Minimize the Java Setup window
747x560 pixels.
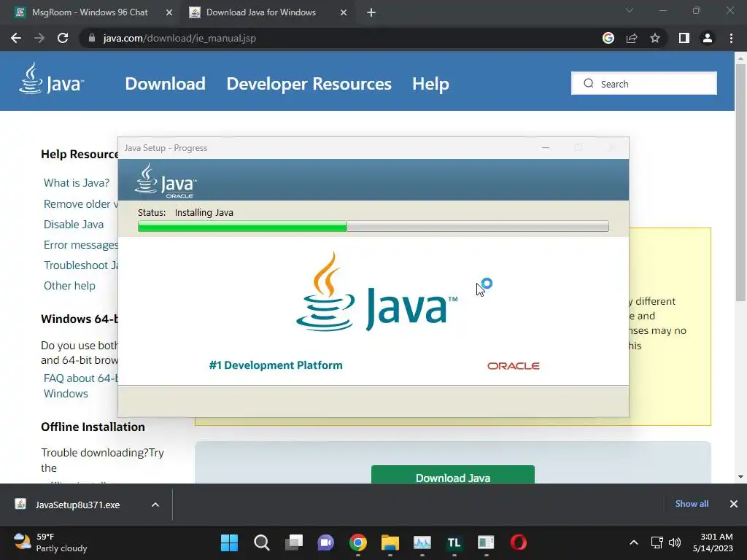click(546, 148)
